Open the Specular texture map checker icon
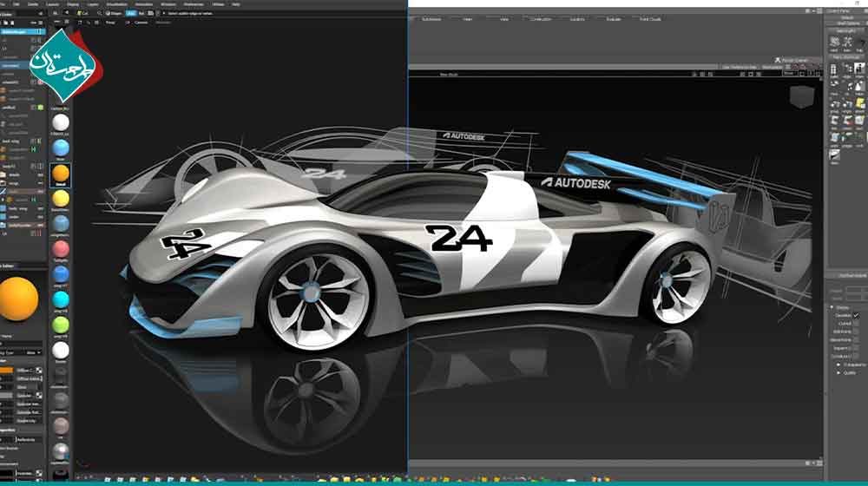This screenshot has width=868, height=486. coord(39,395)
